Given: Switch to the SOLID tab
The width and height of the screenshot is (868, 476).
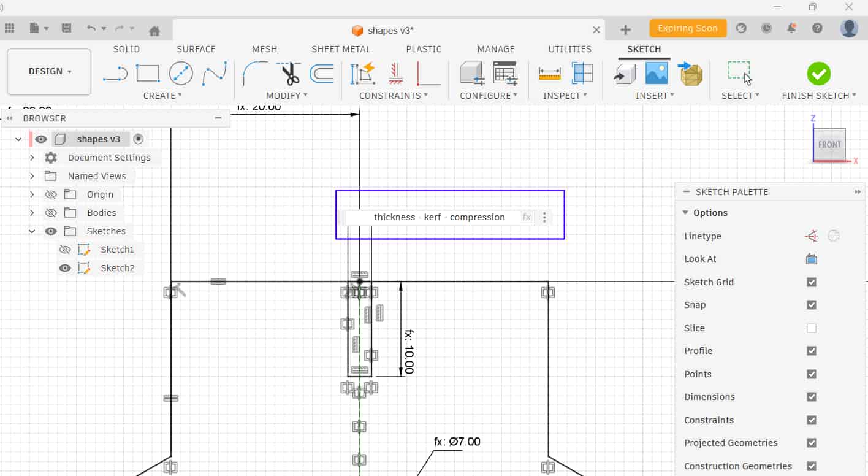Looking at the screenshot, I should (126, 49).
